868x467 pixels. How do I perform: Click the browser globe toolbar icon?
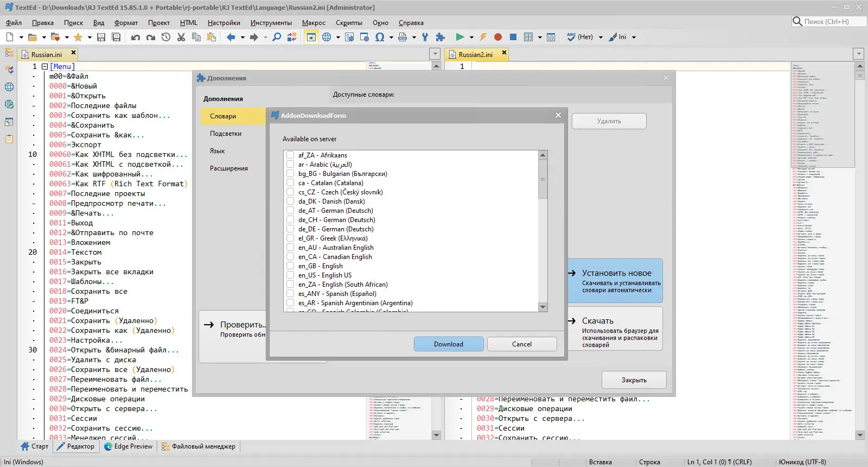(327, 37)
